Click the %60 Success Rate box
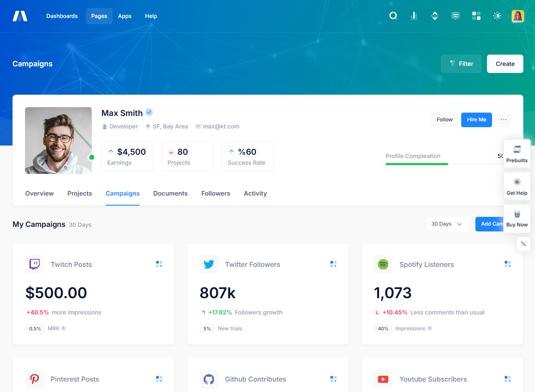Image resolution: width=535 pixels, height=392 pixels. pos(248,156)
